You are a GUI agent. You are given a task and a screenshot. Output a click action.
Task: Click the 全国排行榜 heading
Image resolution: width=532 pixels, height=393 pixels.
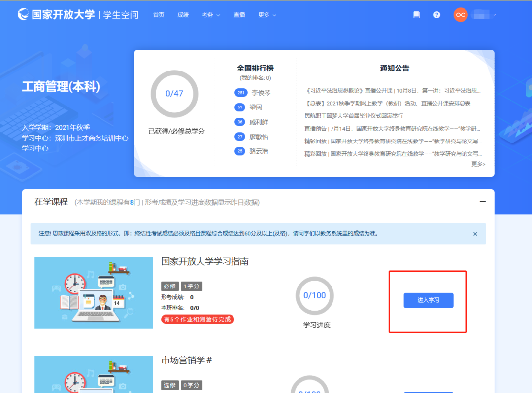click(x=255, y=68)
